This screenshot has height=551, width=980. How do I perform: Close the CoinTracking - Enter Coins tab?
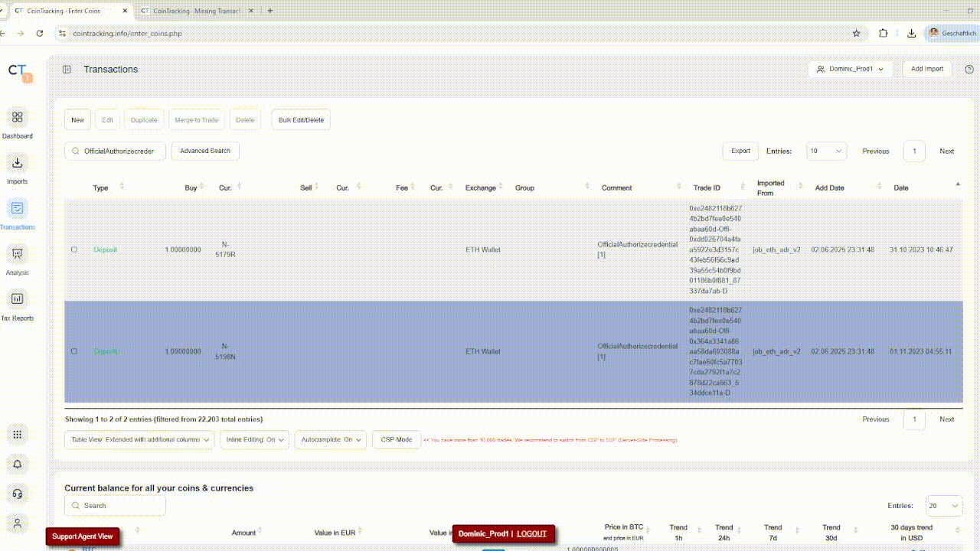[126, 11]
